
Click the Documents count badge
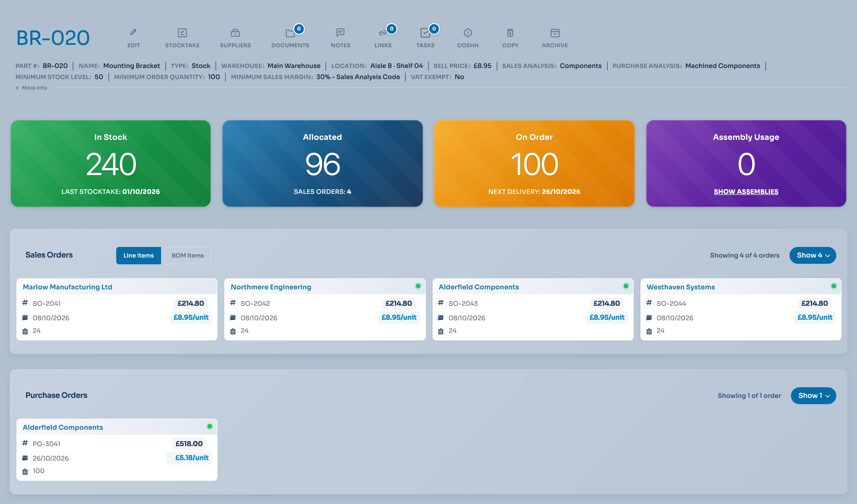point(299,28)
